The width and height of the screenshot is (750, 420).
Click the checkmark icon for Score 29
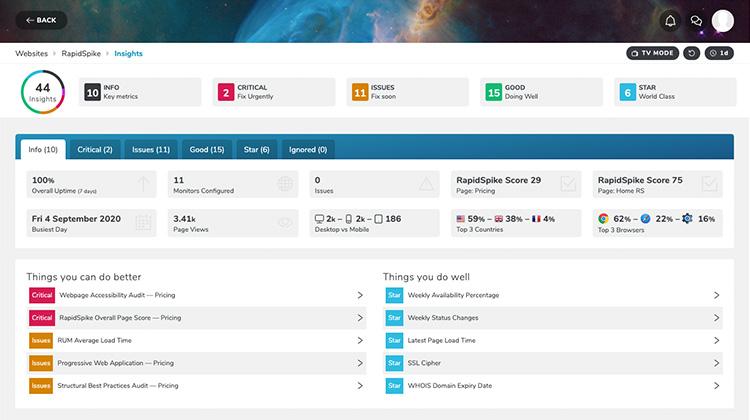tap(568, 184)
